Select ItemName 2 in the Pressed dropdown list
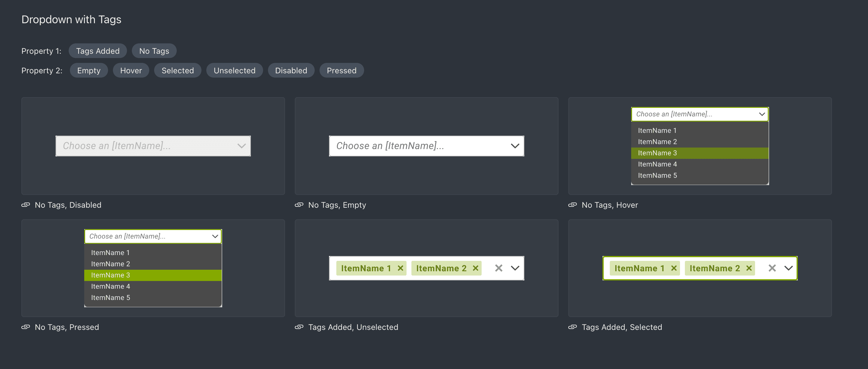868x369 pixels. (x=153, y=264)
